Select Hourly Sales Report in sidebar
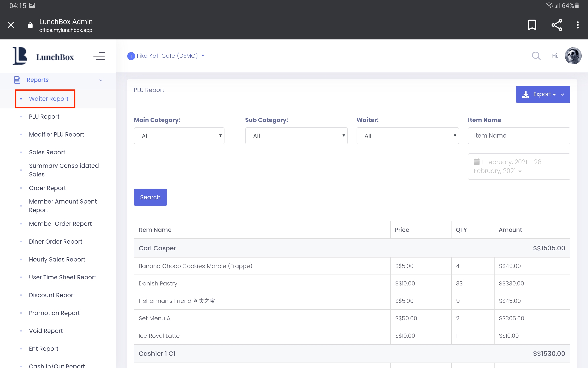 (x=57, y=259)
